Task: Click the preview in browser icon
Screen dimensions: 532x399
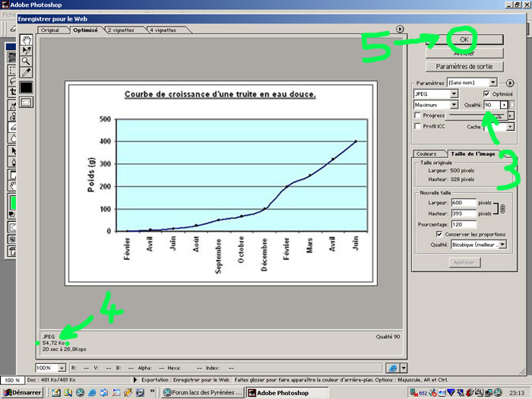Action: tap(393, 367)
